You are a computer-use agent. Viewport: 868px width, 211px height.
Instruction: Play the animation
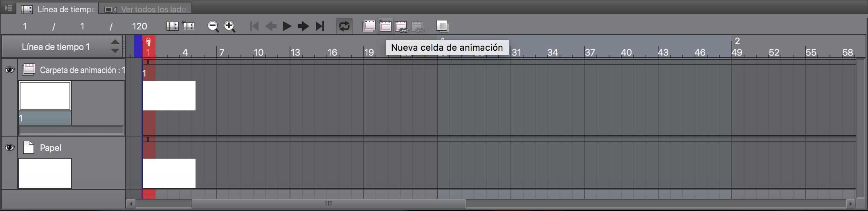coord(287,26)
